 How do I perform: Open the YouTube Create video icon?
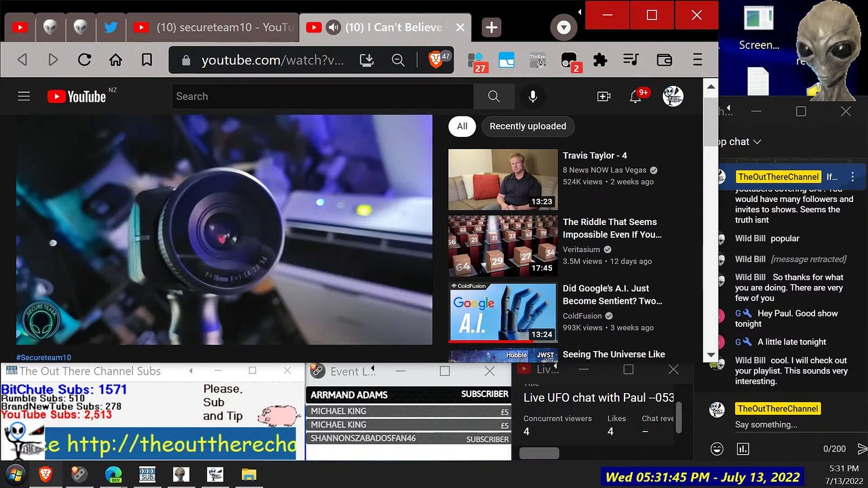pos(604,96)
